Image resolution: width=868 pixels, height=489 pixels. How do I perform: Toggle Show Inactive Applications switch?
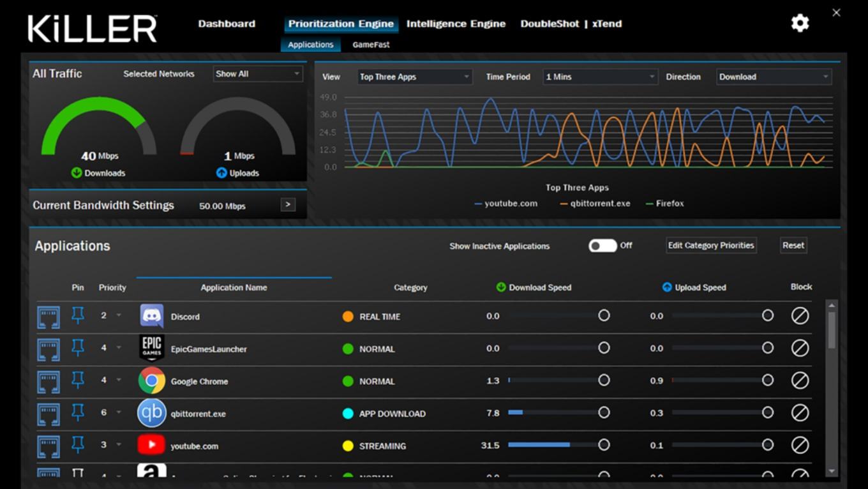click(602, 246)
